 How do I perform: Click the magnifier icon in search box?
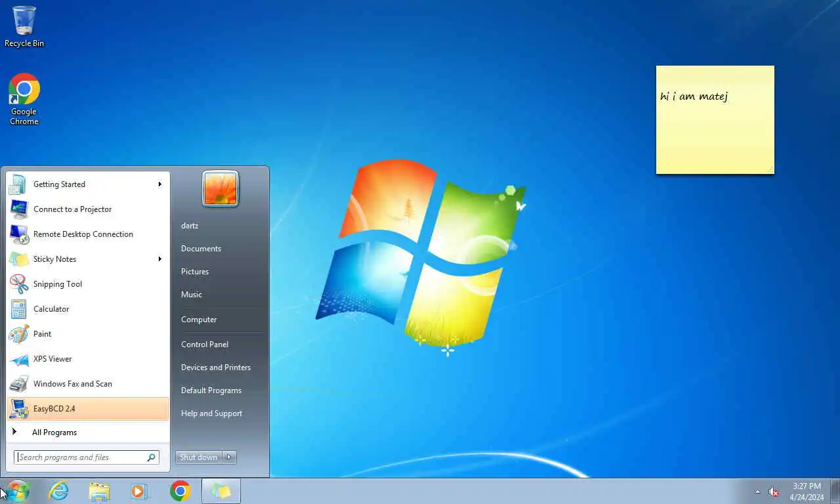(x=151, y=457)
